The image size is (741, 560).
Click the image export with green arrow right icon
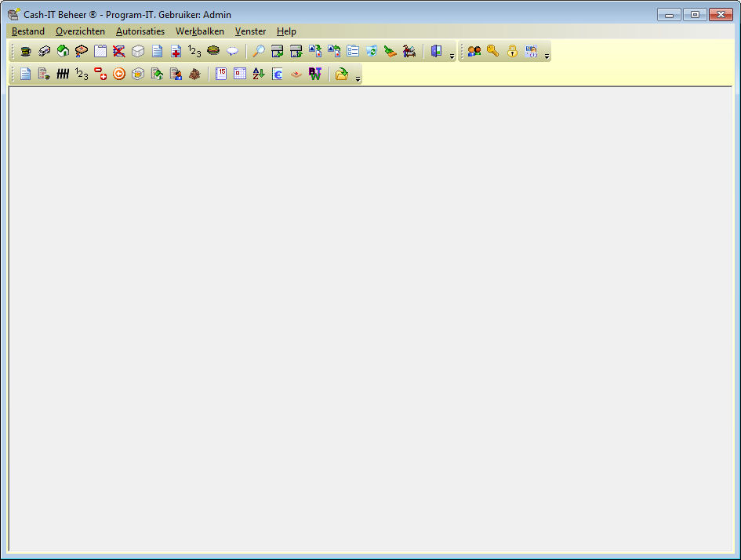[315, 51]
